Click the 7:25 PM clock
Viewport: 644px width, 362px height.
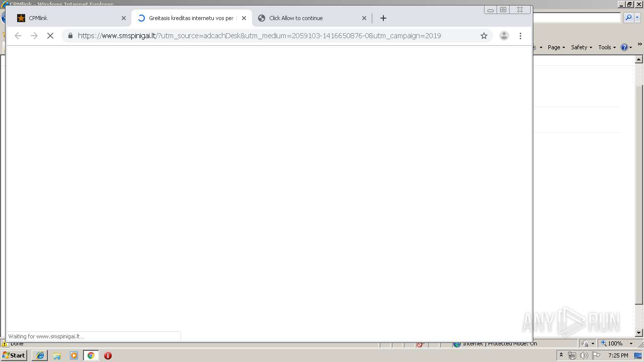click(618, 355)
